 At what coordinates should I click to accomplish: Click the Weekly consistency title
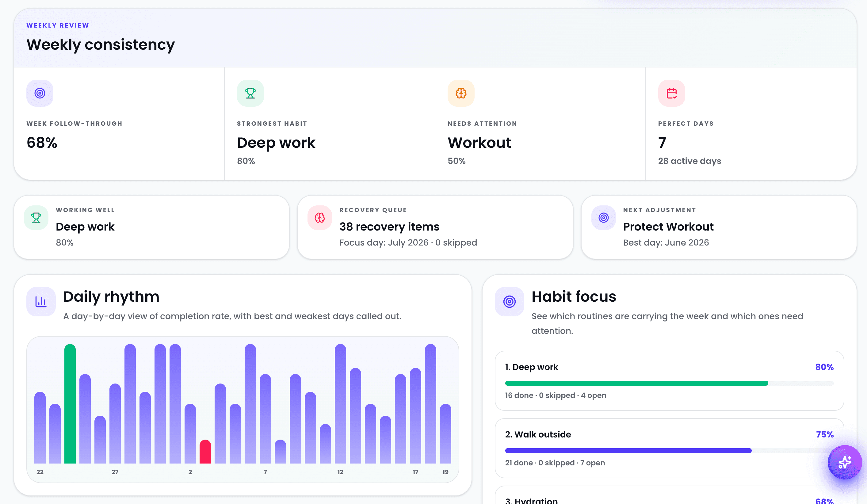coord(101,45)
